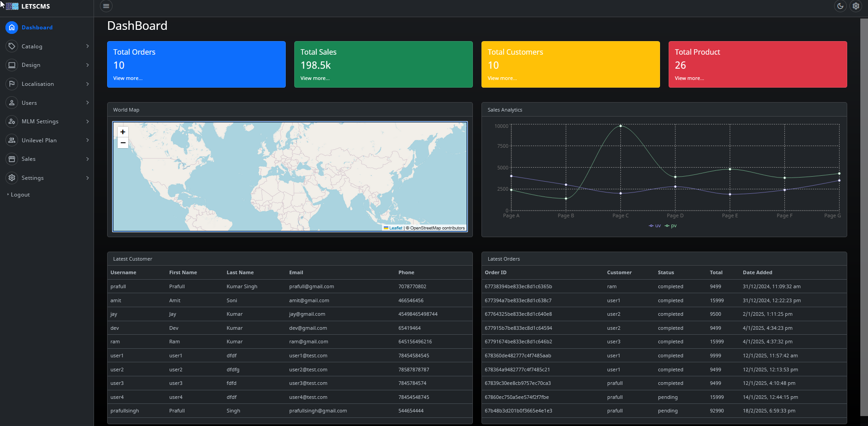Go to the Dashboard menu item
868x426 pixels.
click(x=37, y=28)
